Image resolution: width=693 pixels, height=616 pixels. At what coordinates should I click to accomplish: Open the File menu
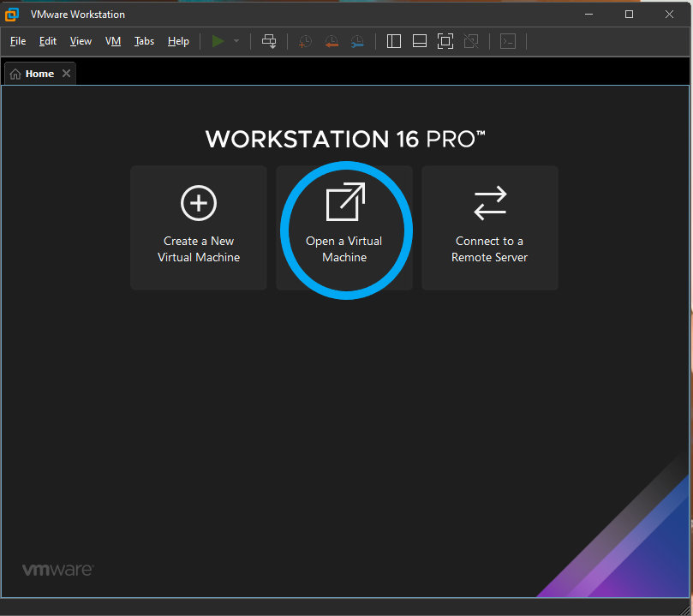click(x=18, y=41)
